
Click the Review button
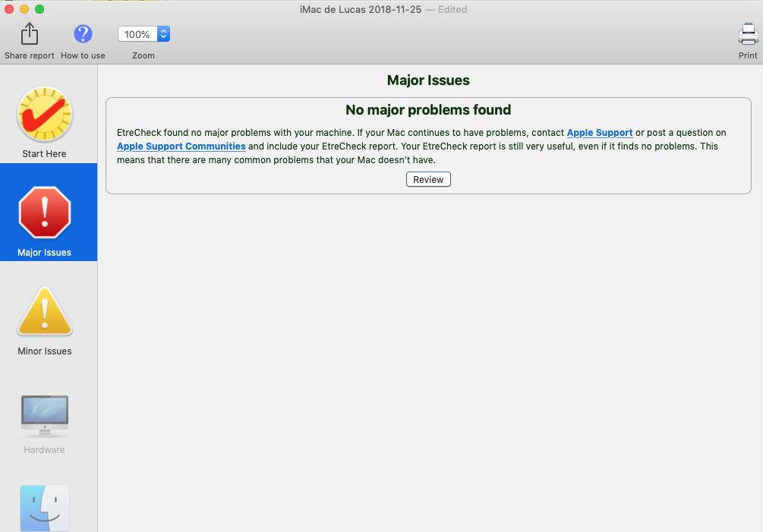[x=428, y=179]
